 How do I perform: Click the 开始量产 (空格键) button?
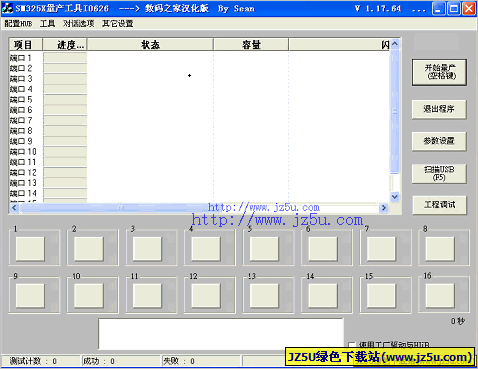point(439,72)
